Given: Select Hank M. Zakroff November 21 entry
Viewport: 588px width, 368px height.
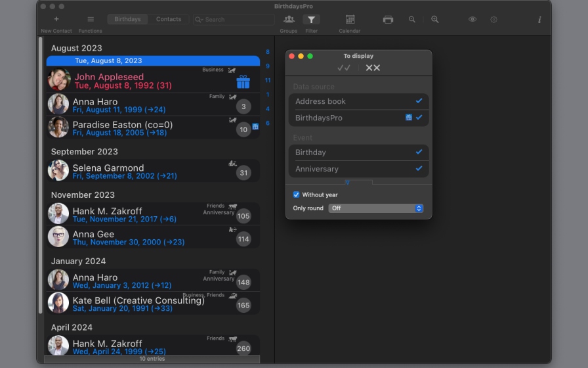Looking at the screenshot, I should (153, 214).
